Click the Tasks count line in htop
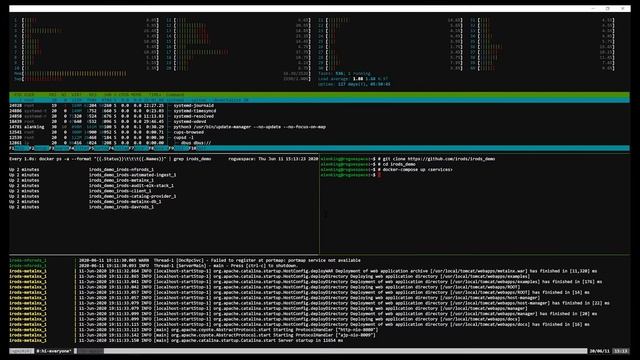The image size is (640, 360). (344, 73)
